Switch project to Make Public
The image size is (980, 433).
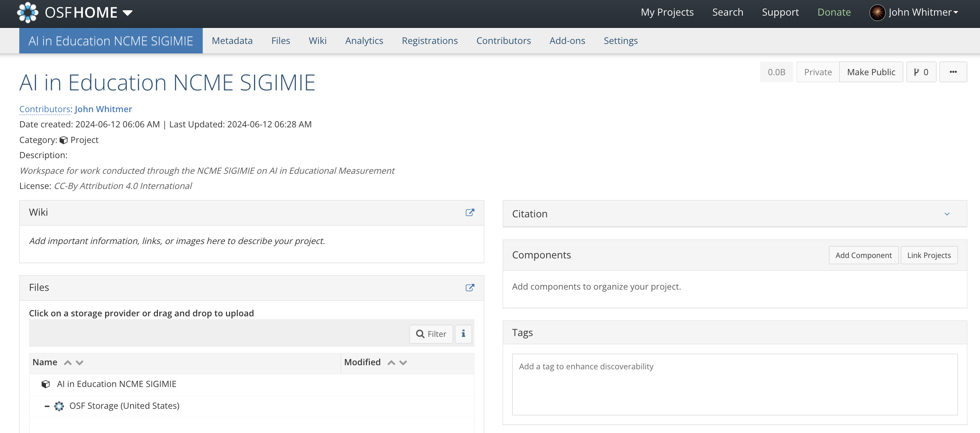tap(871, 72)
